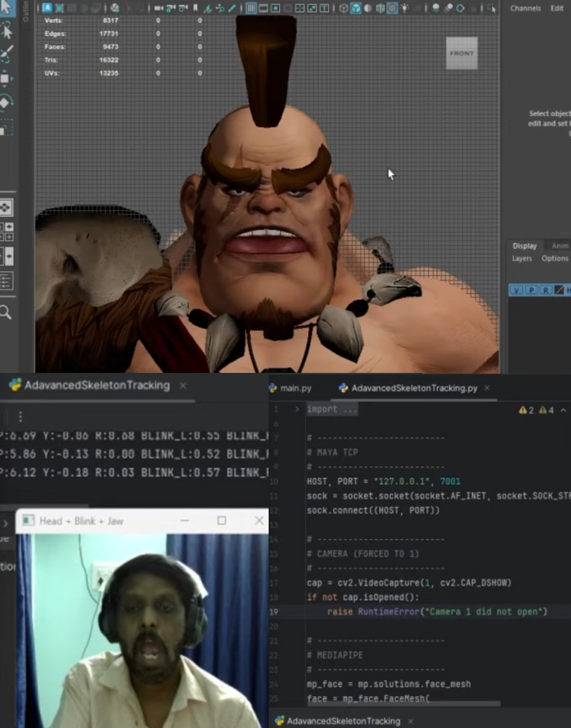Click the FRONT view cube
The image size is (571, 728).
click(x=462, y=53)
